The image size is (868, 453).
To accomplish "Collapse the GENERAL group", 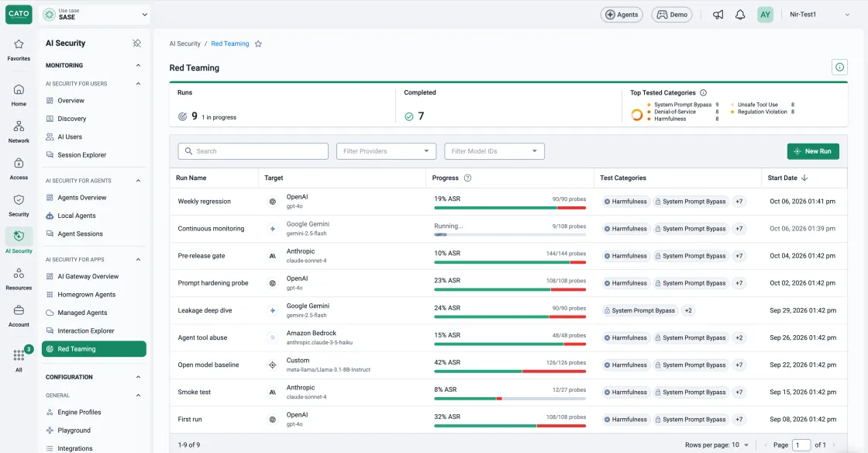I will (138, 396).
